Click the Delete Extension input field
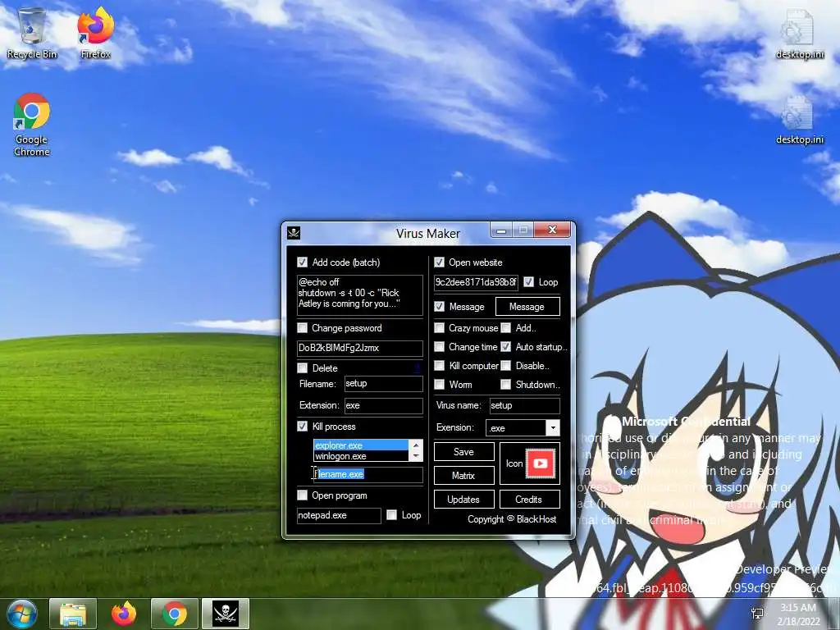Screen dimensions: 840x630 point(383,405)
